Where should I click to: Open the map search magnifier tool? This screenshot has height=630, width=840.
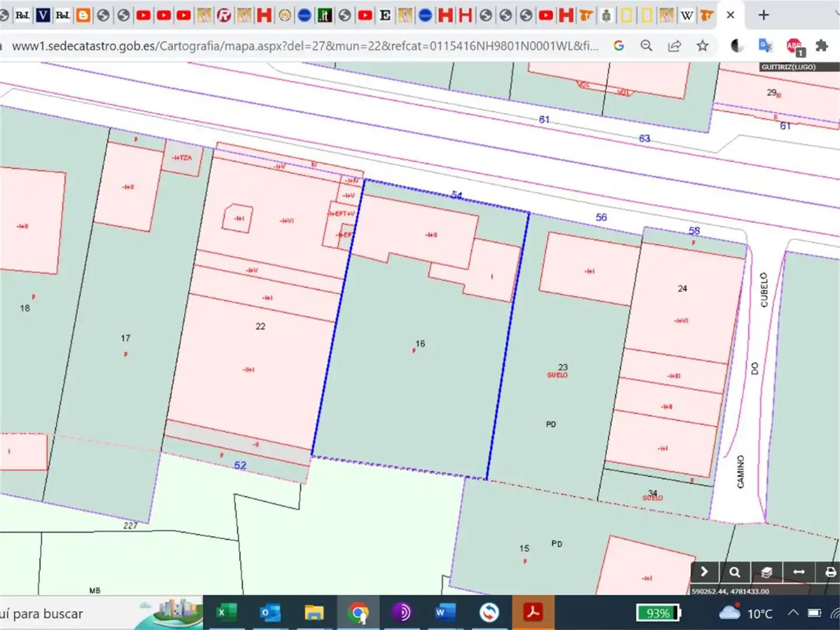pos(735,572)
